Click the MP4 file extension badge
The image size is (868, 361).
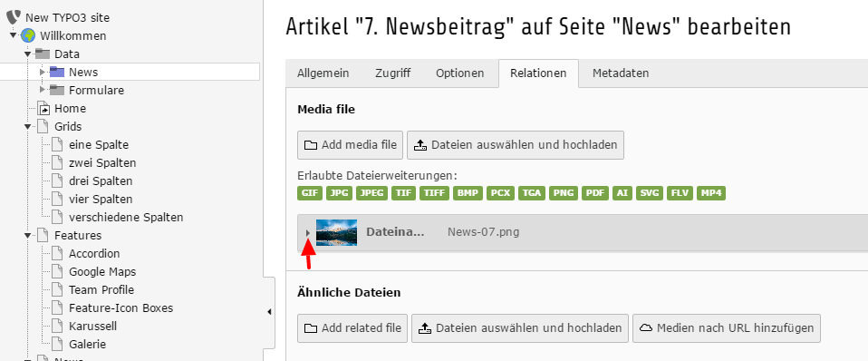tap(710, 193)
